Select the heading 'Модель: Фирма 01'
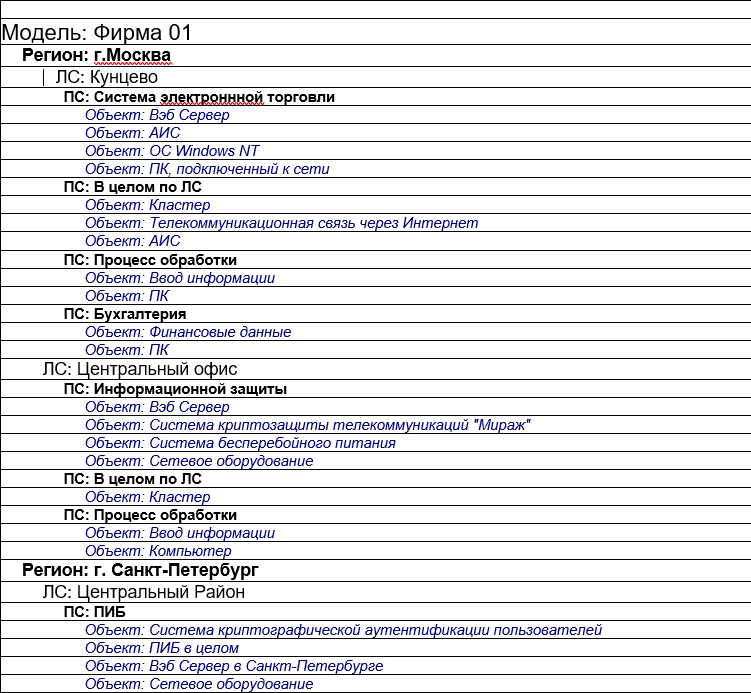 point(96,33)
